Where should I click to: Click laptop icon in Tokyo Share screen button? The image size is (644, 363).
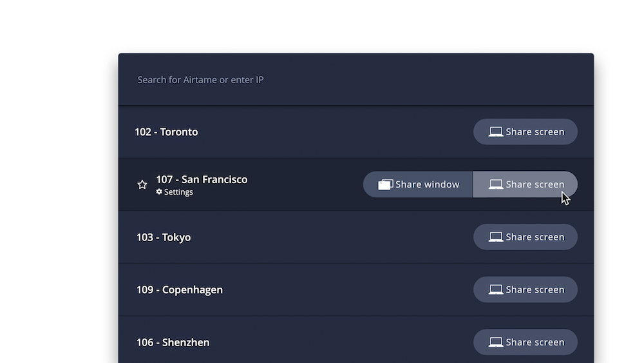(496, 237)
